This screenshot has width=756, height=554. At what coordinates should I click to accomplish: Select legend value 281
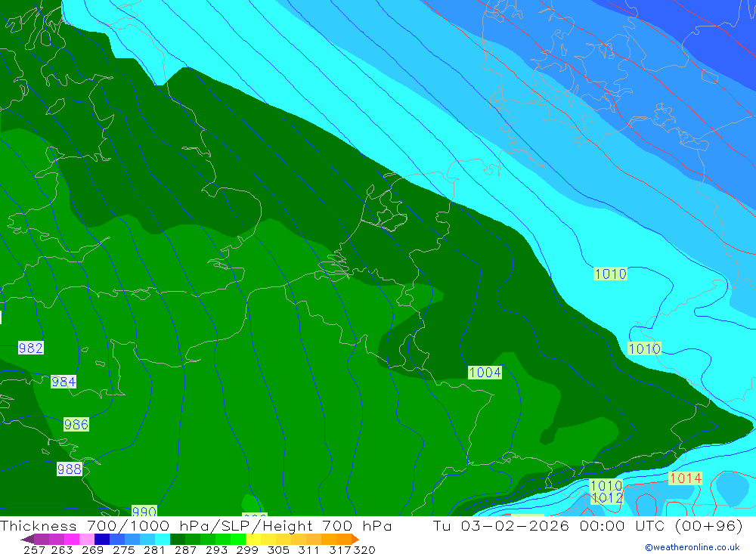click(154, 550)
